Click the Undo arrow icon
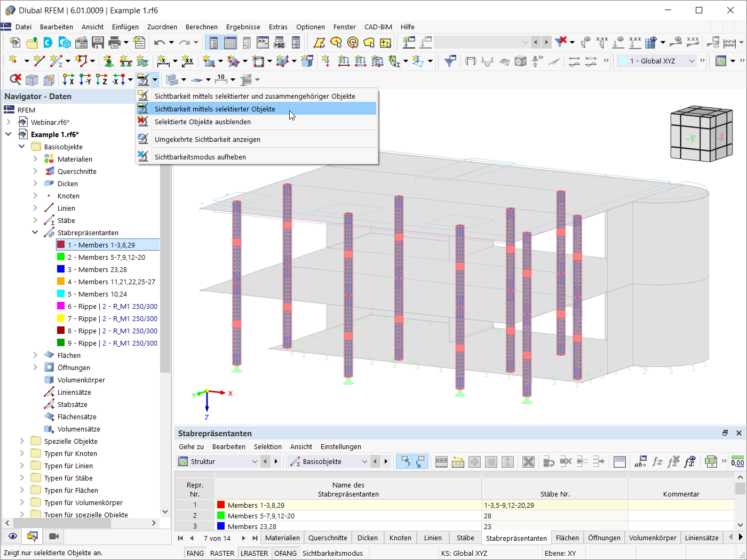 click(160, 42)
